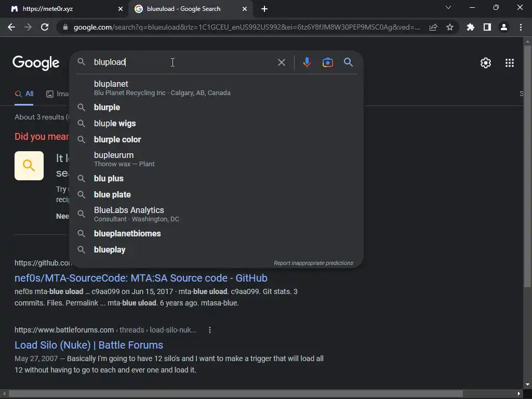Click the share page icon in address bar

(433, 27)
